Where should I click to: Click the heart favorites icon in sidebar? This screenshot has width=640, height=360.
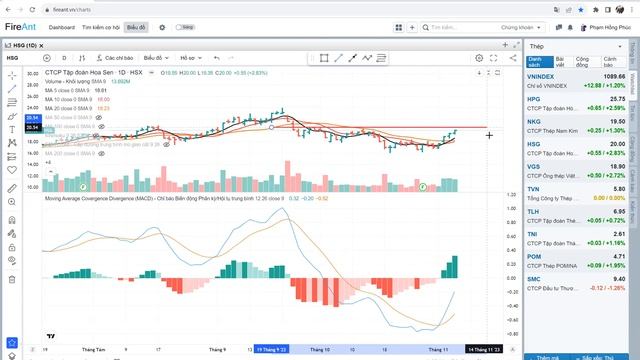coord(12,170)
